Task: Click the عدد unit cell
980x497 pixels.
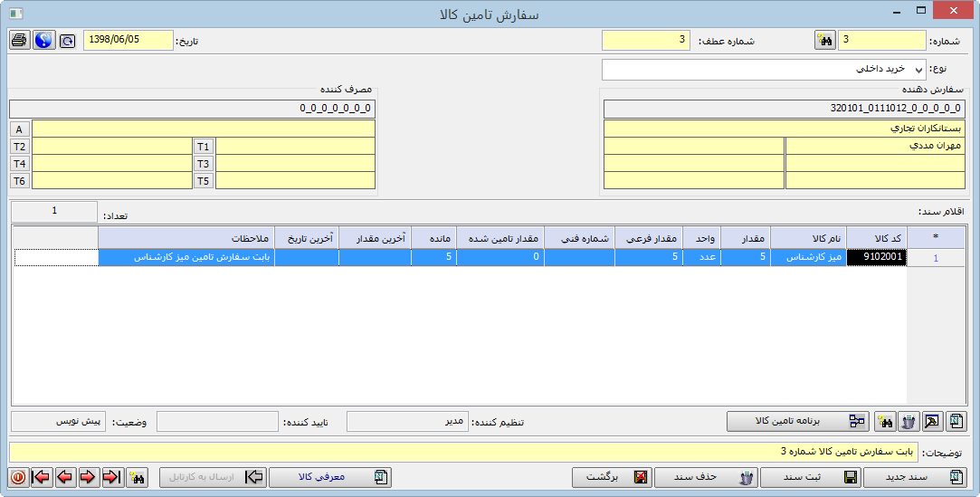Action: 702,257
